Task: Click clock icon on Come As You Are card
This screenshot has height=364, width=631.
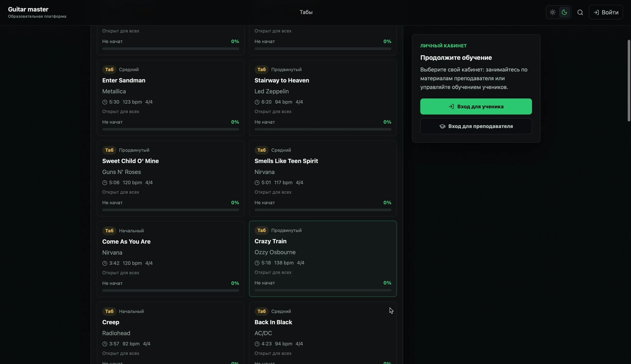Action: [x=105, y=263]
